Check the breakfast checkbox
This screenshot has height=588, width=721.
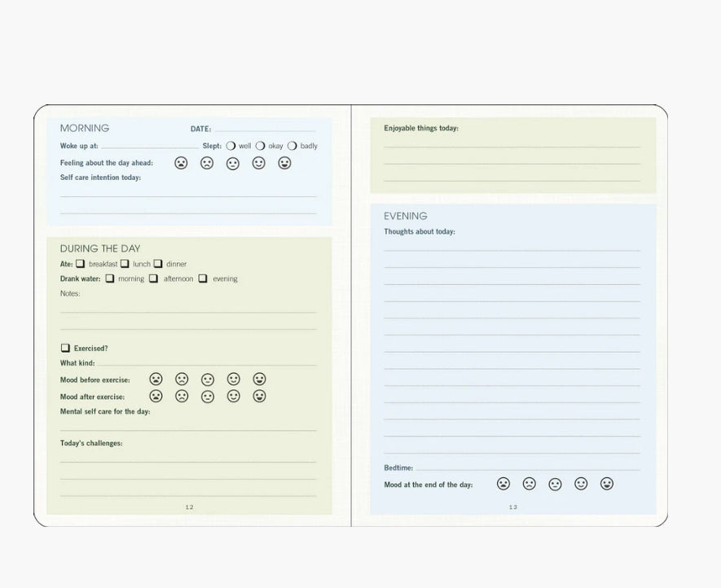click(x=81, y=264)
